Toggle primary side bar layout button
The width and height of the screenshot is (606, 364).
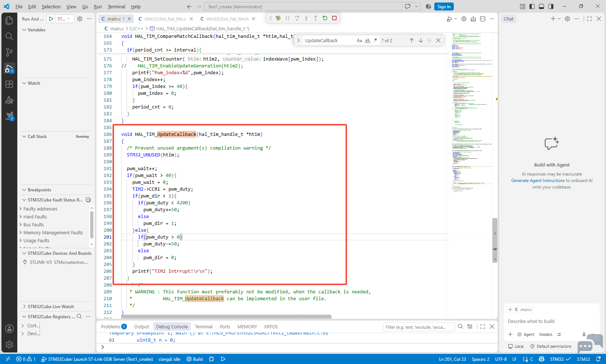coord(532,6)
